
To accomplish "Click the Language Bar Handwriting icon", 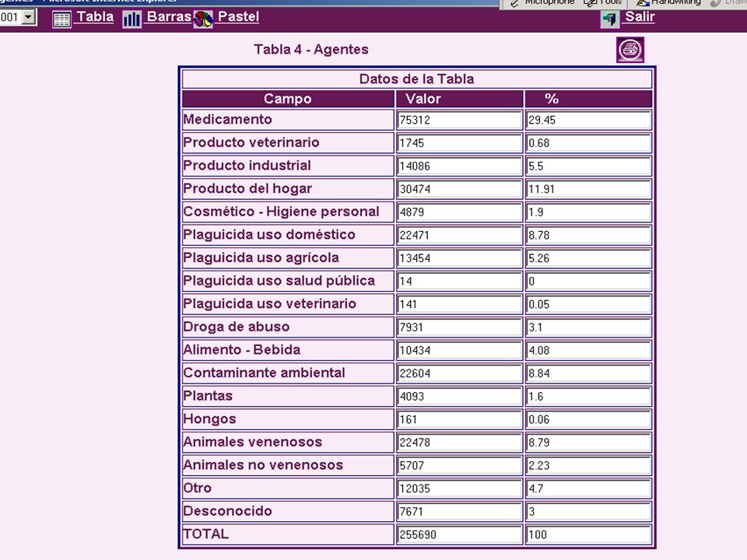I will point(643,3).
